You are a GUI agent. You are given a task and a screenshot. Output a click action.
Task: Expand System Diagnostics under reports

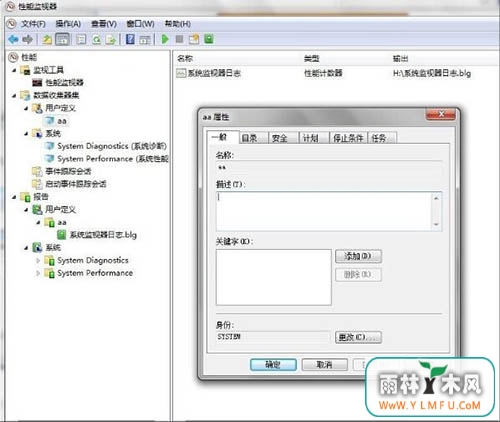(38, 260)
